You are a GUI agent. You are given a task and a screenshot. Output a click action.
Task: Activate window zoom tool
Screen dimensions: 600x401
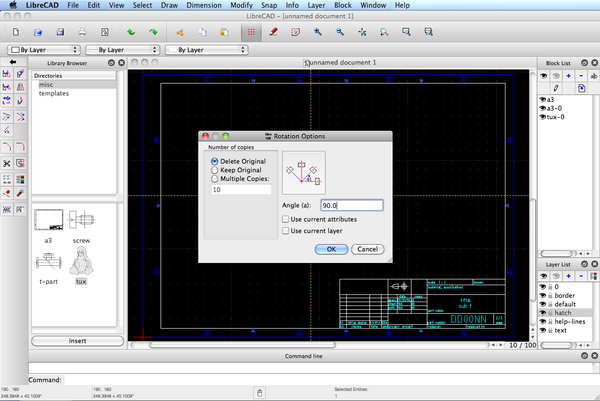[x=406, y=32]
